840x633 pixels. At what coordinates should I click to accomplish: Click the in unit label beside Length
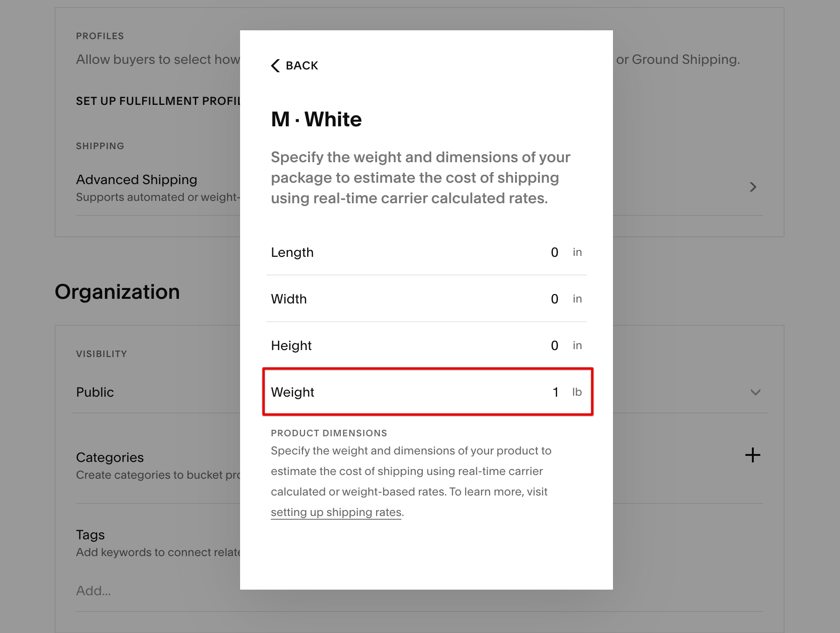pyautogui.click(x=578, y=252)
